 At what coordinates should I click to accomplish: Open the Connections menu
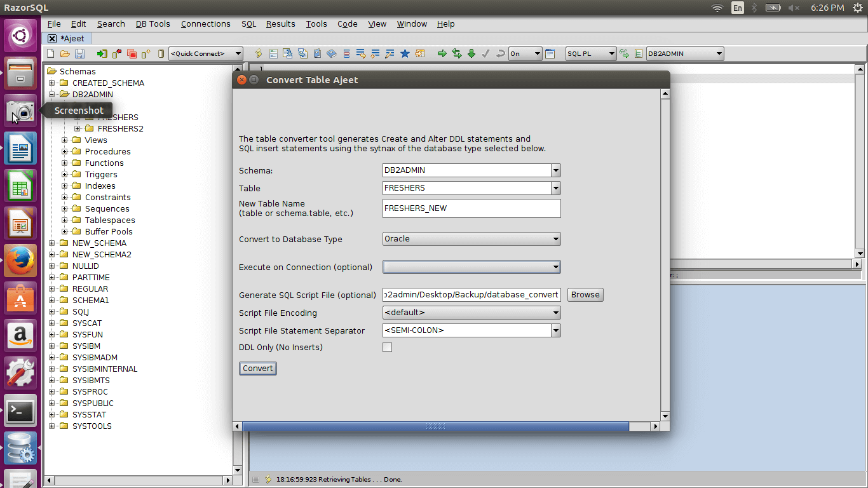(x=206, y=24)
